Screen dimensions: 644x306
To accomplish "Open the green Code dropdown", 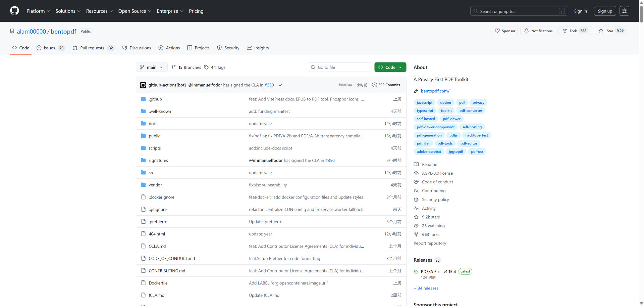I will (x=390, y=67).
